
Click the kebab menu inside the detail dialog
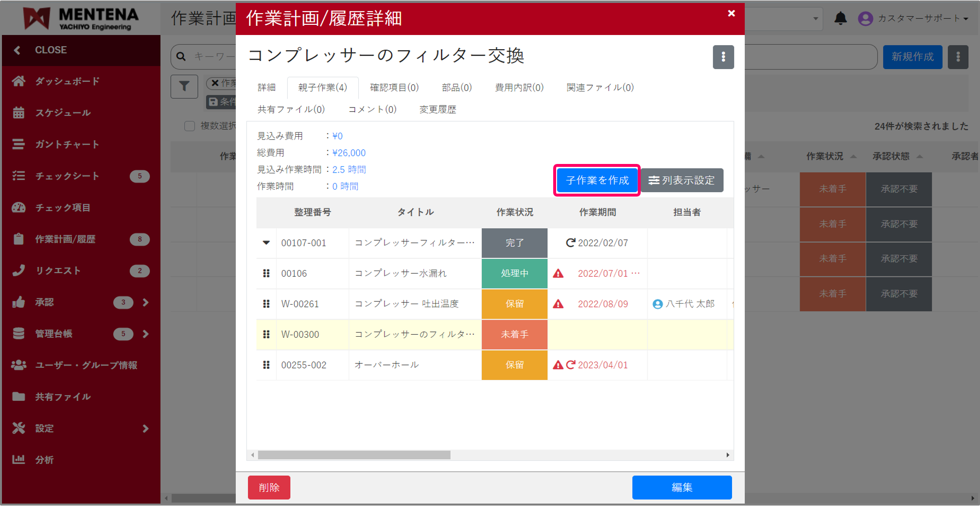723,57
